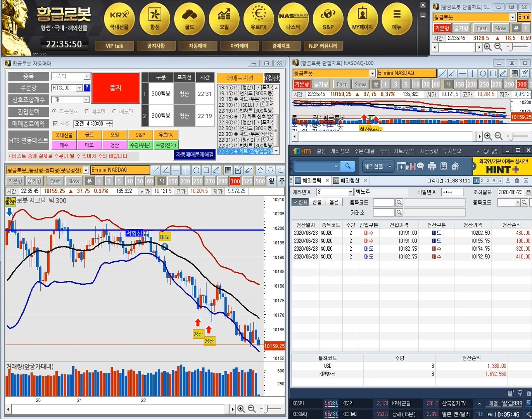Viewport: 532px width, 419px height.
Task: Go to the HTS home icon
Action: [455, 166]
